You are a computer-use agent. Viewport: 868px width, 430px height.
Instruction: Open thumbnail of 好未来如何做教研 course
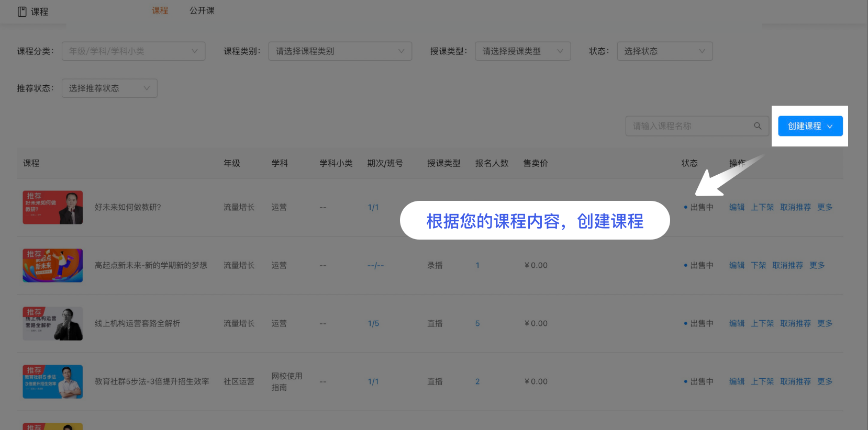[52, 207]
